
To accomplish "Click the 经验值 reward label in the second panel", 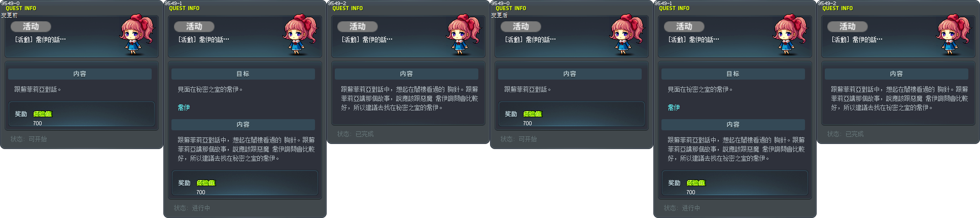I will (x=206, y=183).
